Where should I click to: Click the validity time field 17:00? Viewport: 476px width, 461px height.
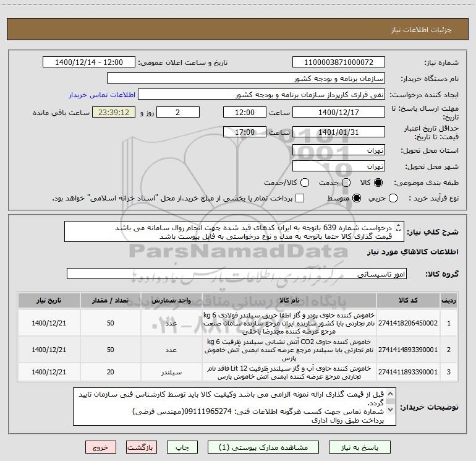point(245,132)
